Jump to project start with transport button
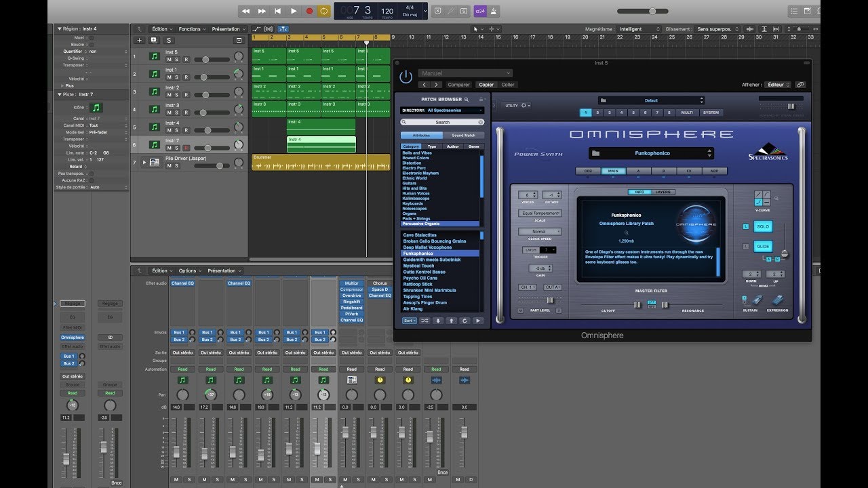The image size is (868, 488). point(277,11)
